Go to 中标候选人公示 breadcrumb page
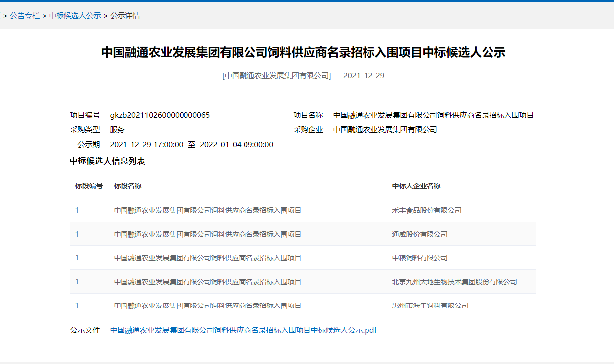Screen dimensions: 614x364 (x=75, y=16)
